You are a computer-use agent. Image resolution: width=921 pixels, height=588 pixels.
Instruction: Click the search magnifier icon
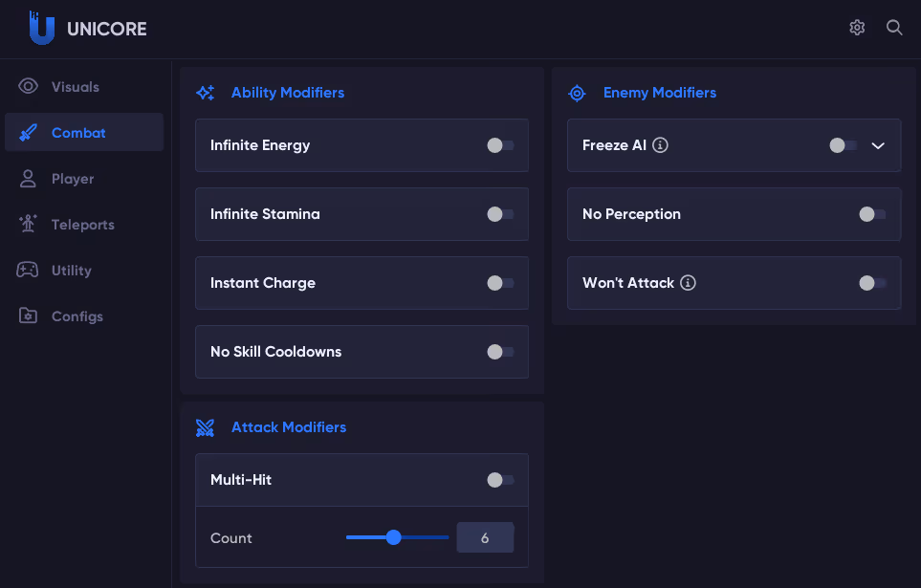pos(894,28)
